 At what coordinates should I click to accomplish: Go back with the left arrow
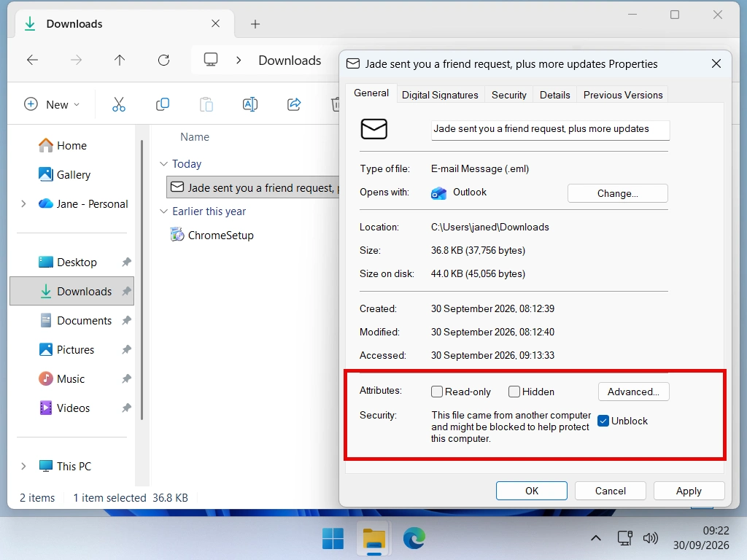point(32,60)
